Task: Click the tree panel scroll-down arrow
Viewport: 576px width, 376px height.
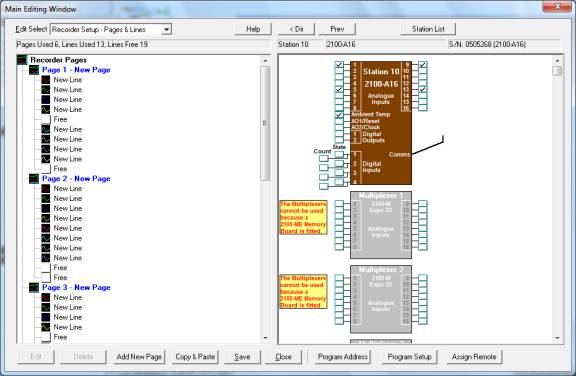Action: coord(265,338)
